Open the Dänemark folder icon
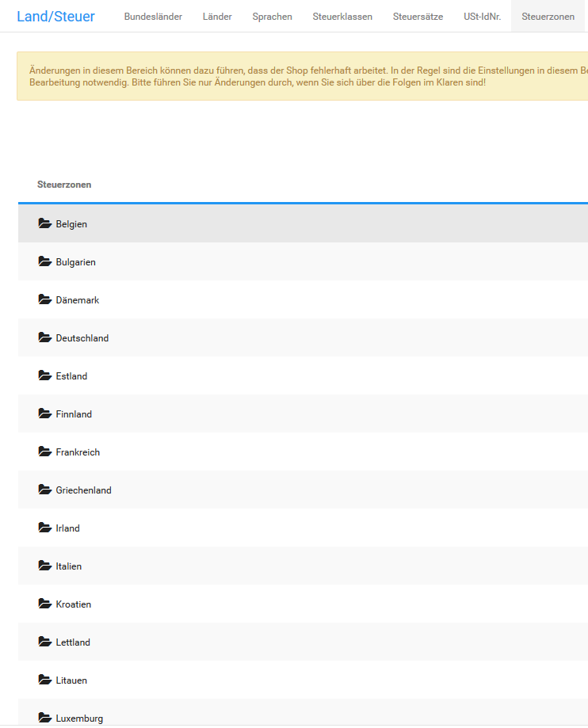This screenshot has height=728, width=588. click(x=44, y=299)
